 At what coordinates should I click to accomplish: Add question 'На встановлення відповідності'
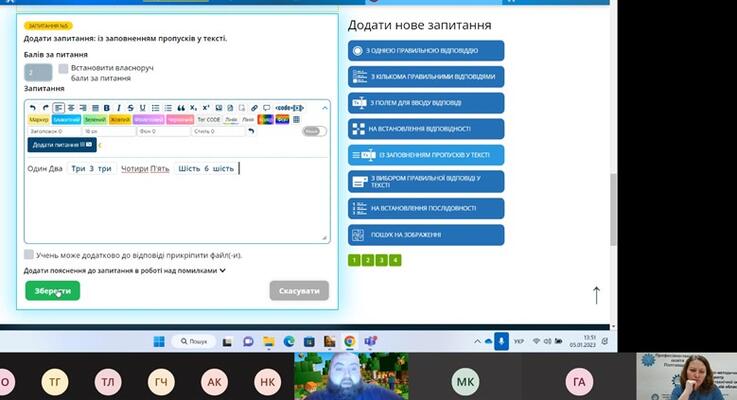click(426, 129)
